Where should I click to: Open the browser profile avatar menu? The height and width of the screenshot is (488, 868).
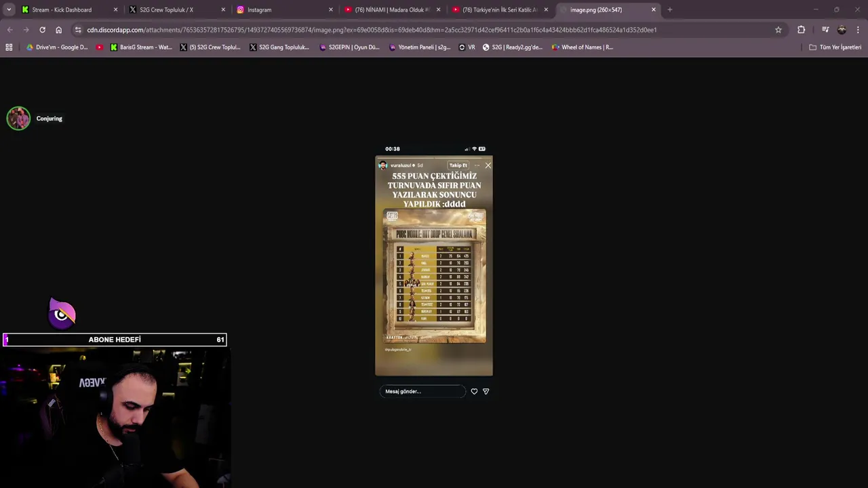(x=842, y=30)
